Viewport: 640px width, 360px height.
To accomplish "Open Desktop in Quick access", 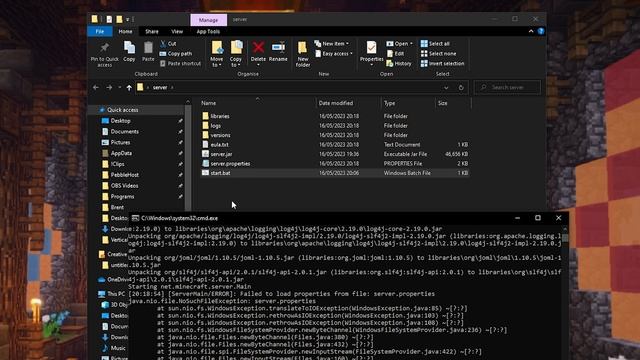I will pos(120,121).
